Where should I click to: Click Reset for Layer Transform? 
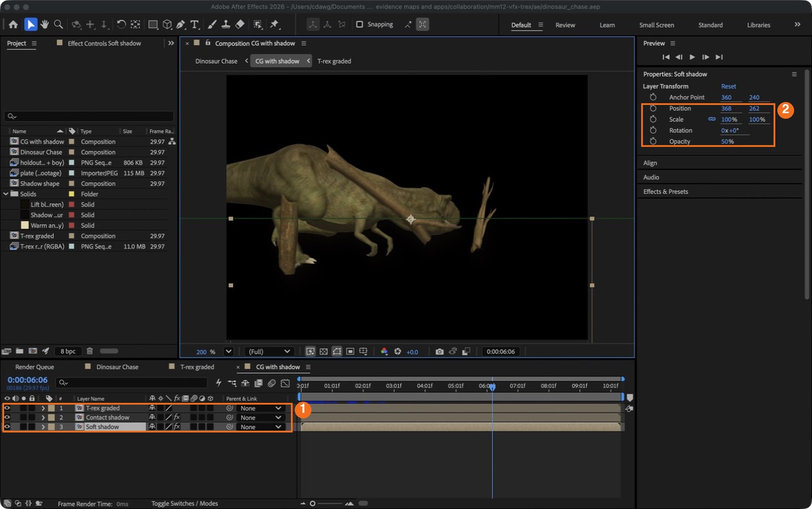click(x=728, y=86)
